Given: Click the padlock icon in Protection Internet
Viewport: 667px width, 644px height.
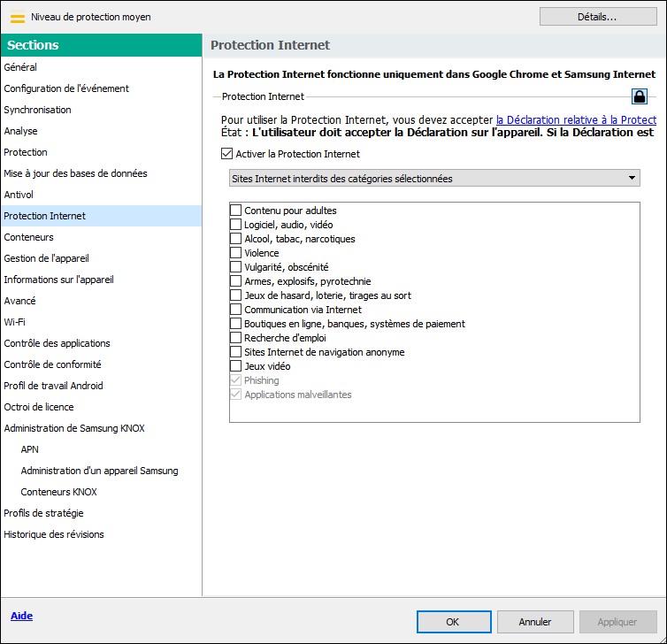Looking at the screenshot, I should click(639, 96).
